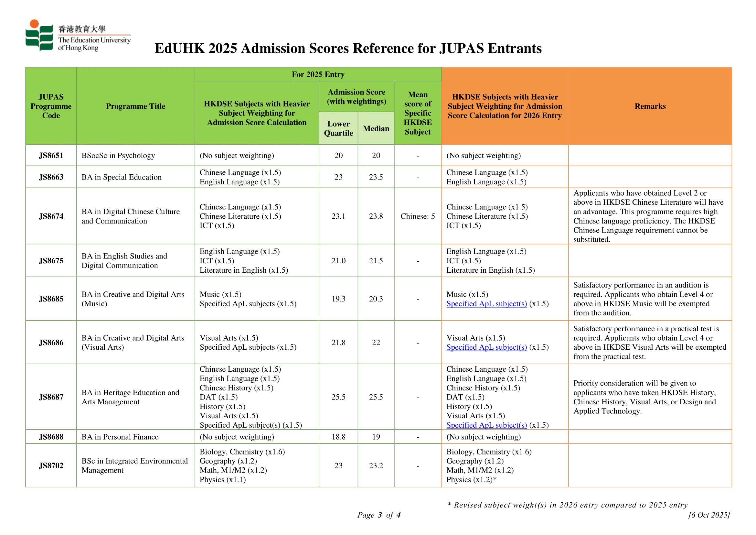The image size is (756, 535).
Task: Click median value 19 for Personal Finance
Action: pos(376,437)
